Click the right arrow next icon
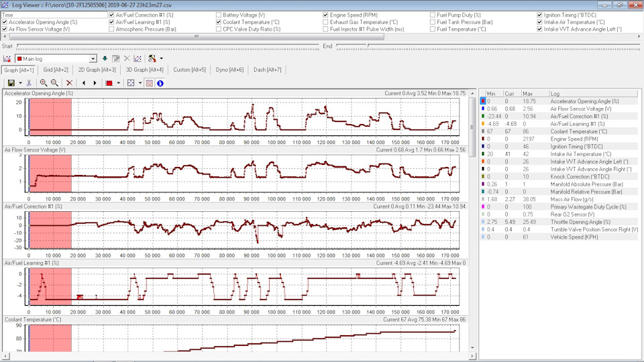 point(95,83)
